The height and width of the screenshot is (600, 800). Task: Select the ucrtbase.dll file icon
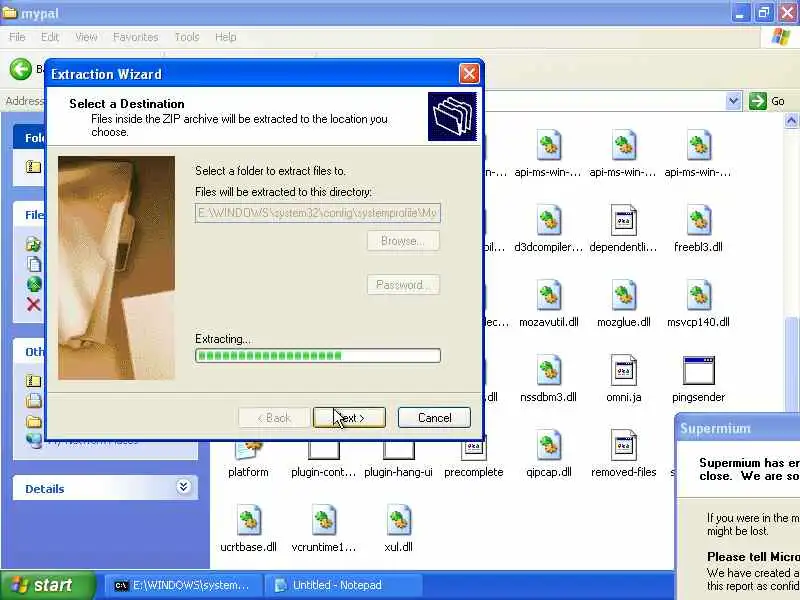tap(248, 520)
